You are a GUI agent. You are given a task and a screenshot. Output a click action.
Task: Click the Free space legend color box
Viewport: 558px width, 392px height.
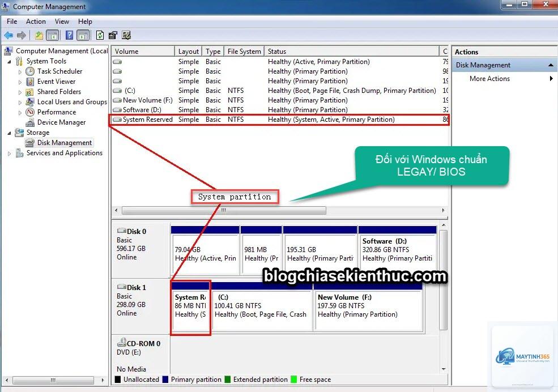pyautogui.click(x=293, y=380)
